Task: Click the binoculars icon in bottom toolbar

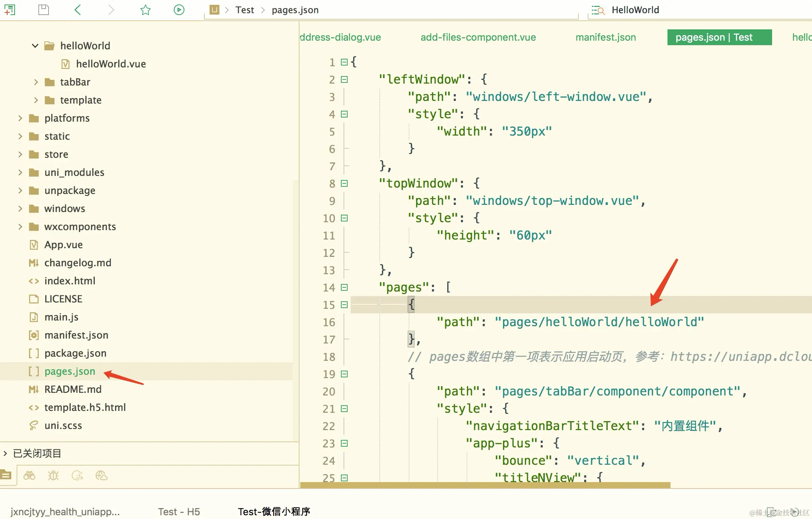Action: [x=29, y=476]
